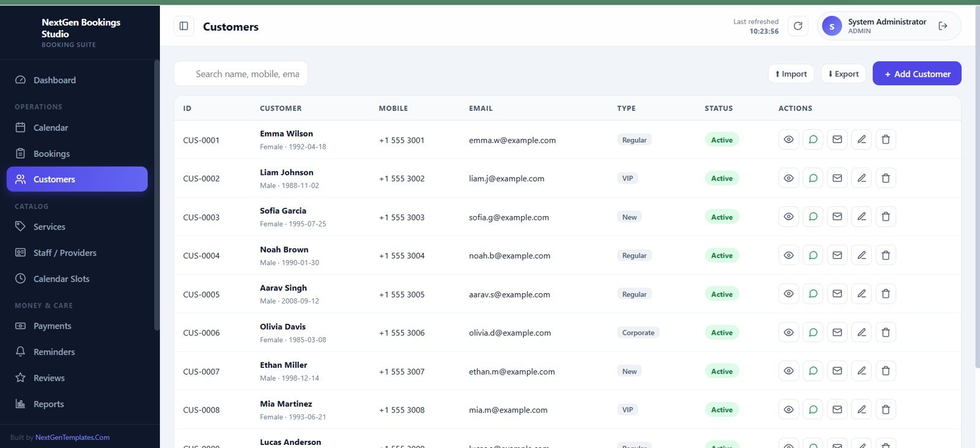Edit Sofia Garcia with pencil icon
Image resolution: width=980 pixels, height=448 pixels.
(861, 217)
